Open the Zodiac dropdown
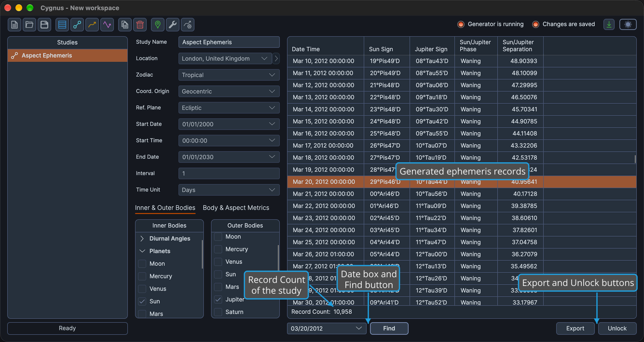 [x=229, y=75]
